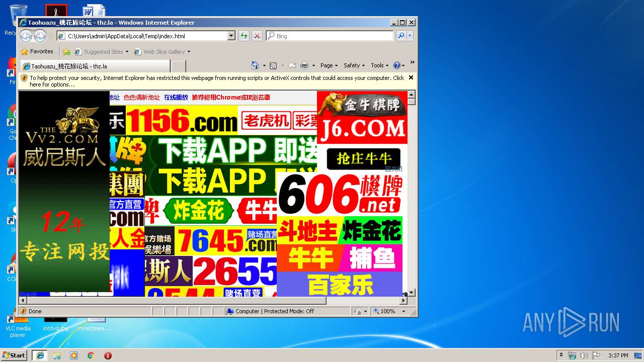Open the zoom level dropdown arrow
The height and width of the screenshot is (362, 644).
[404, 311]
